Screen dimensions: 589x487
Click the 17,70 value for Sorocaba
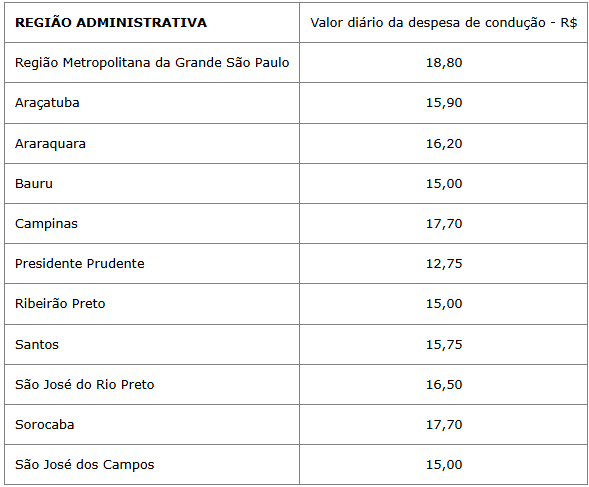[x=443, y=425]
